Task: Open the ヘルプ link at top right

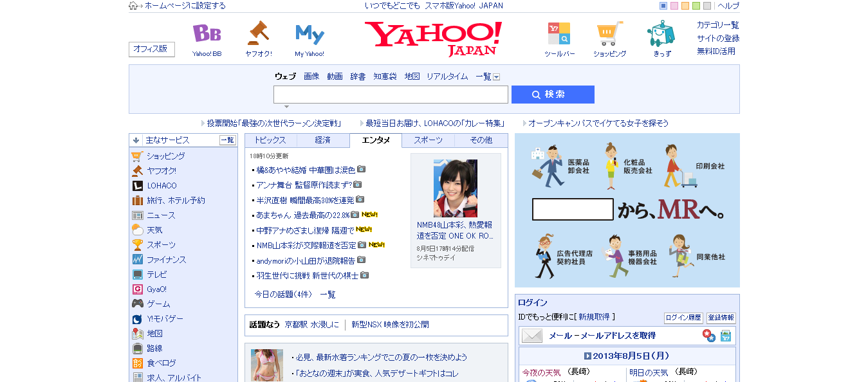Action: point(728,6)
